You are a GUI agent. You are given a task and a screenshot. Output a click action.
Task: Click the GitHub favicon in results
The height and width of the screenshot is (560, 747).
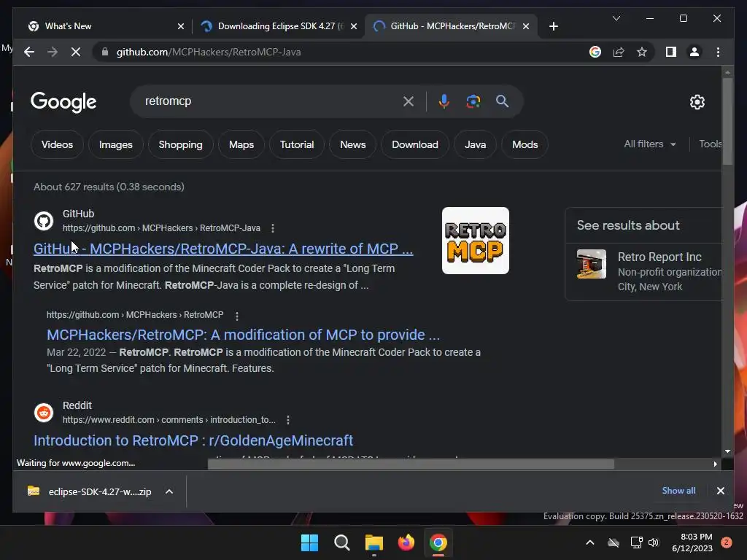click(x=44, y=221)
